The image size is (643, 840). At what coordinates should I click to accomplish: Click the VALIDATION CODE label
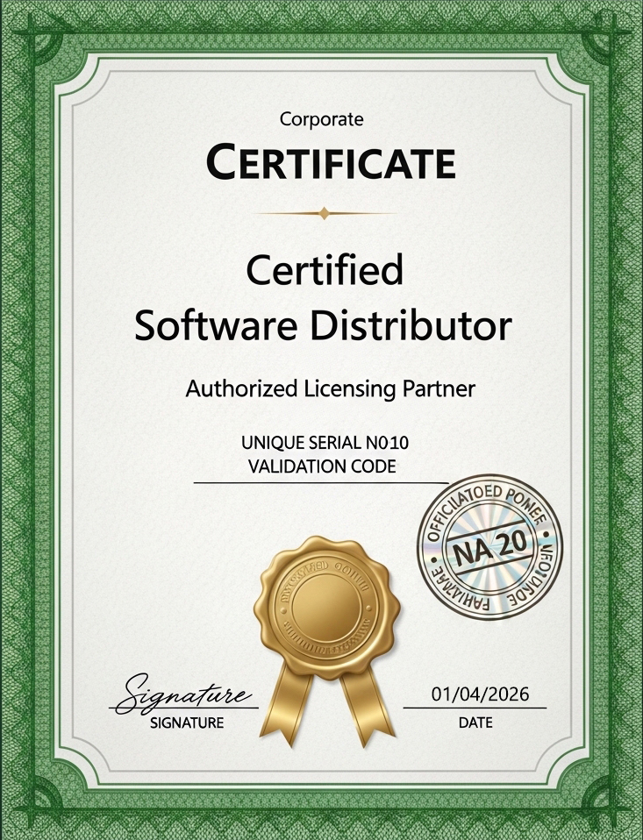(x=322, y=466)
